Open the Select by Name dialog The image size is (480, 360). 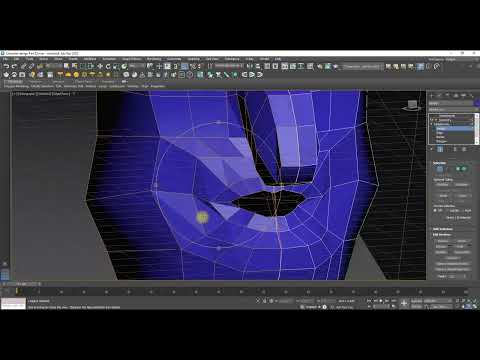tap(74, 66)
